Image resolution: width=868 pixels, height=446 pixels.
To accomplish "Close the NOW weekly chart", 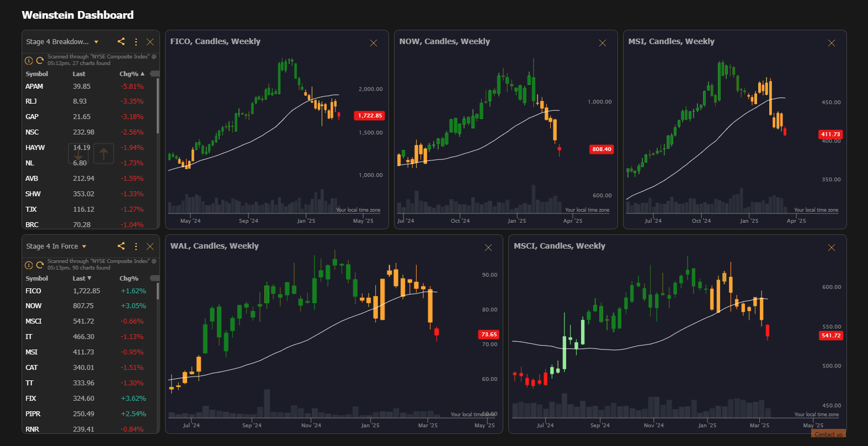I will pyautogui.click(x=603, y=43).
